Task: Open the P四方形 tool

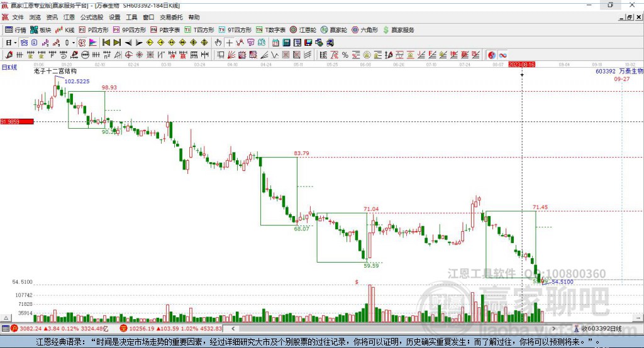Action: coord(94,30)
